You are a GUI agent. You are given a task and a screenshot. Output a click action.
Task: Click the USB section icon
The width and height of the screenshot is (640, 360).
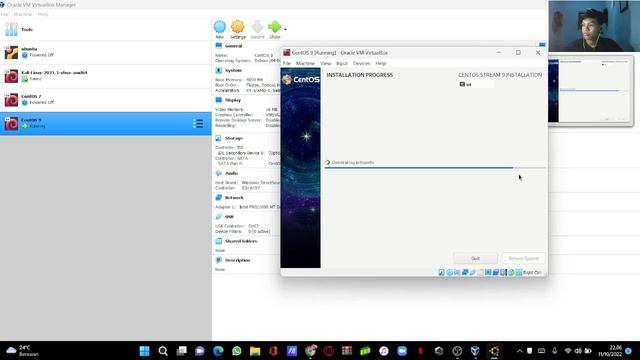pyautogui.click(x=218, y=216)
